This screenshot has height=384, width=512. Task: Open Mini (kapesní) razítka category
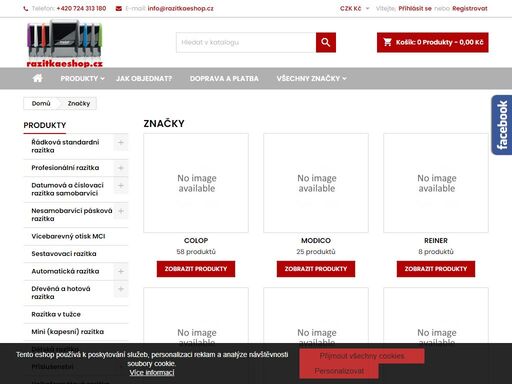[x=68, y=332]
